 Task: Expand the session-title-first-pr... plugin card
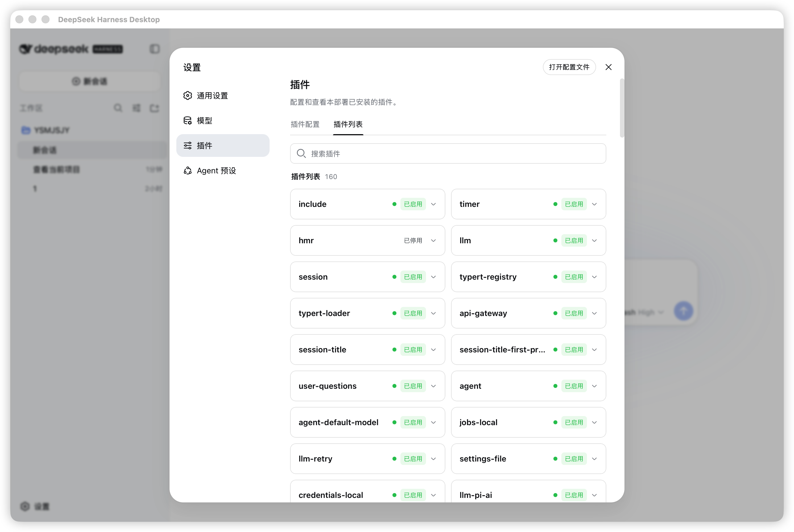pos(594,350)
